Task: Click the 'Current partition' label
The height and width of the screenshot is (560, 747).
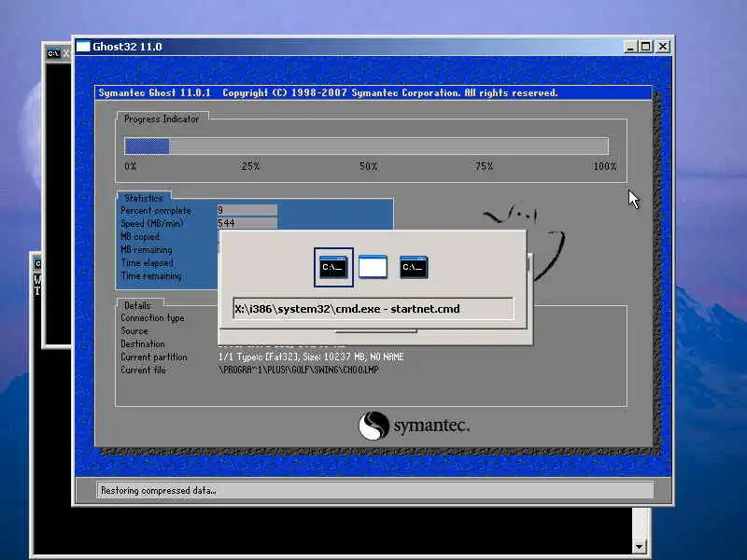Action: coord(153,357)
